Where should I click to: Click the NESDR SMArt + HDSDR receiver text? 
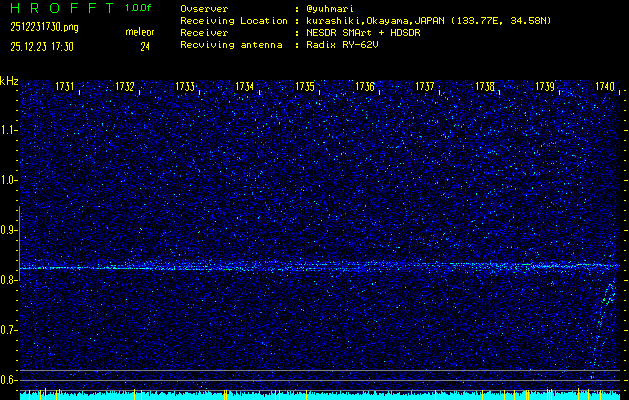(x=365, y=32)
